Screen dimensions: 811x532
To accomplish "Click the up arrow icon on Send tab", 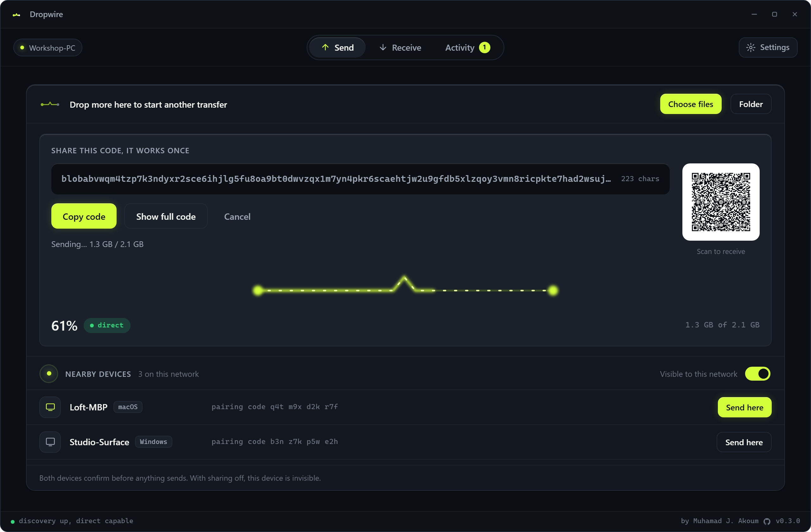I will (x=325, y=47).
